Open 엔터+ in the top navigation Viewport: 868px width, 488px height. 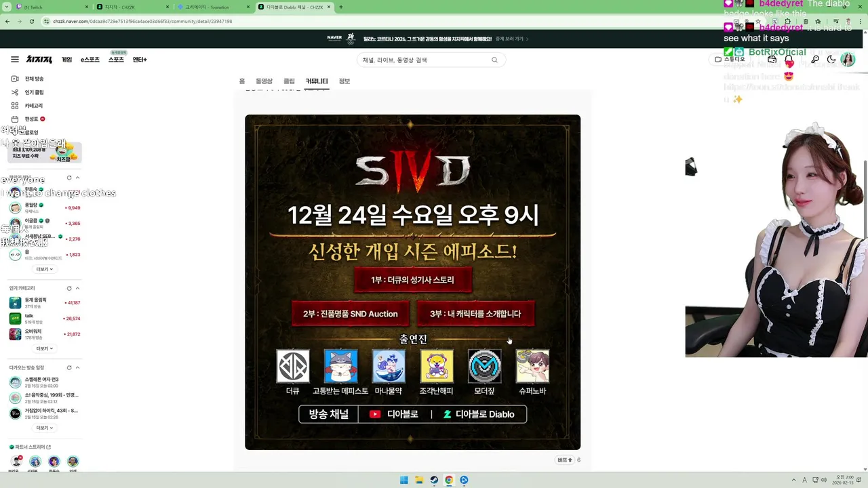pyautogui.click(x=140, y=60)
